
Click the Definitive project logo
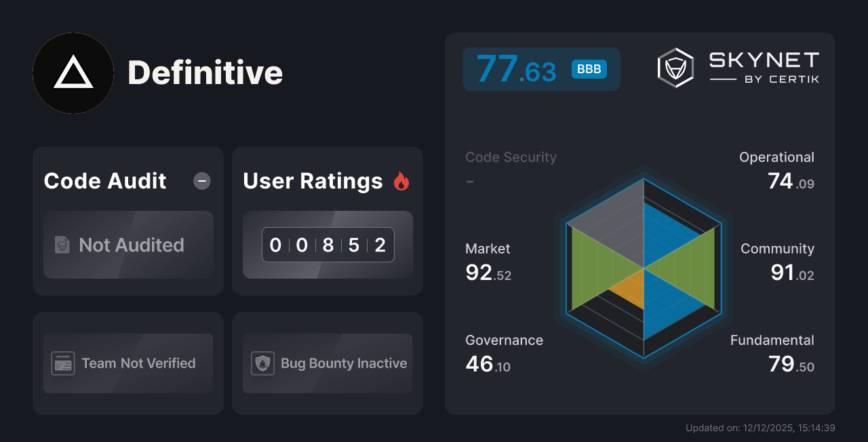[73, 73]
